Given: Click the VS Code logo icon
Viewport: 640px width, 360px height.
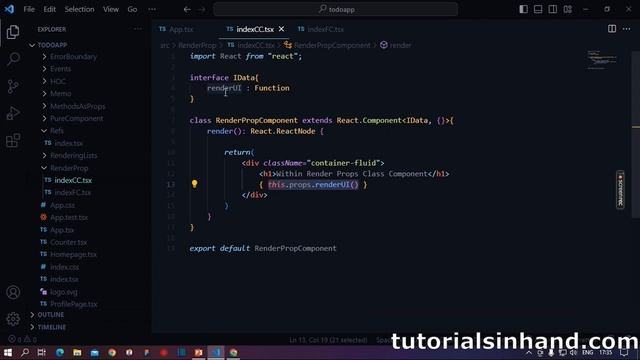Looking at the screenshot, I should tap(9, 9).
